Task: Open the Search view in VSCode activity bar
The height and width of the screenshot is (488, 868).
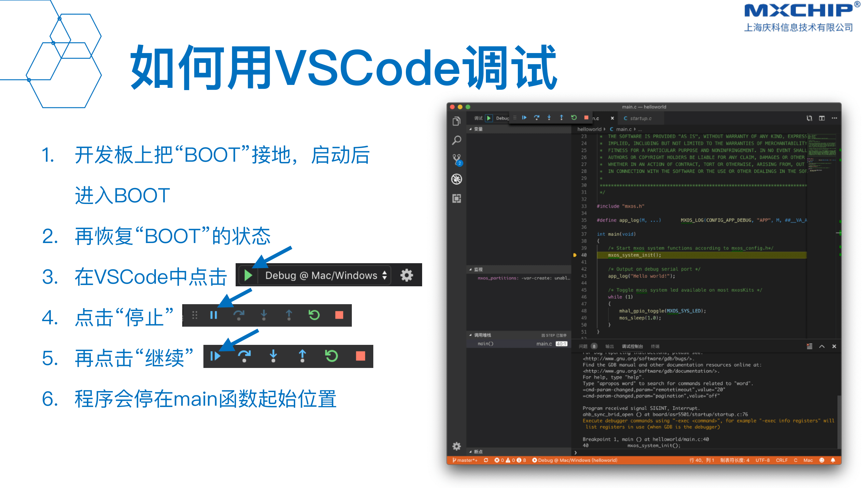Action: 456,140
